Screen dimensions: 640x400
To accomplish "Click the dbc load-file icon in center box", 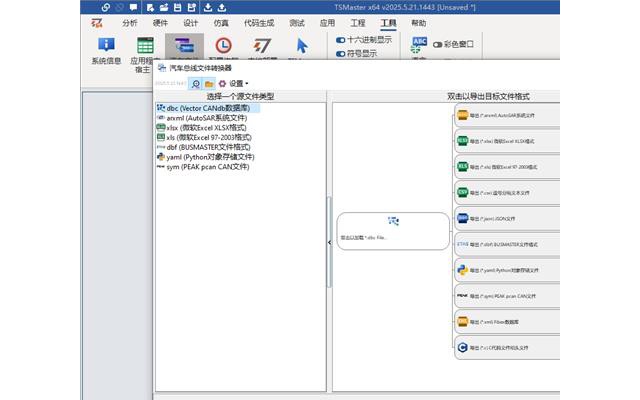I will click(x=393, y=221).
